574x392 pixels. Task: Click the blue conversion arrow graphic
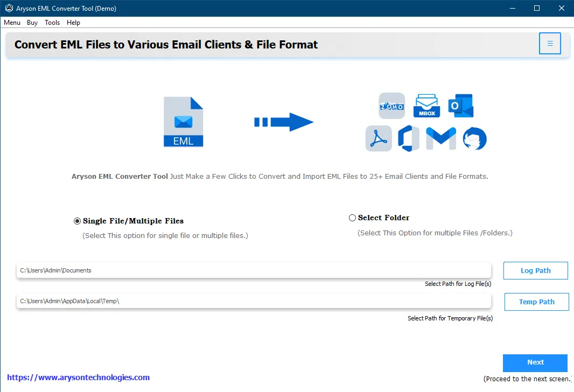click(x=284, y=122)
